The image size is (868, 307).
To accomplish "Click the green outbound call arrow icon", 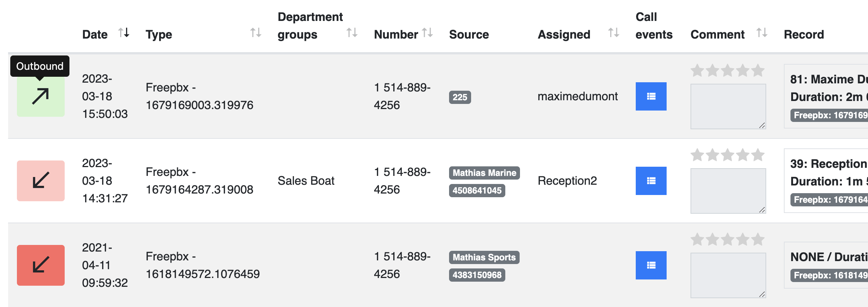I will tap(41, 97).
